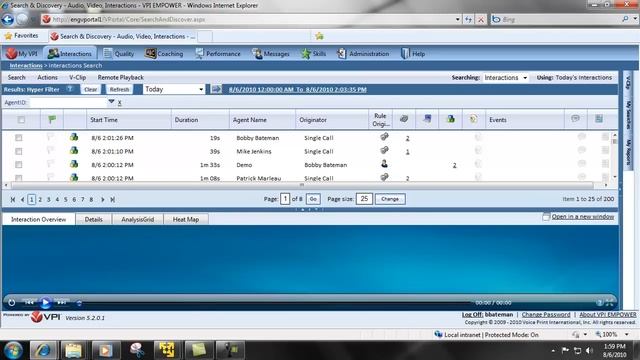Toggle the select-all header checkbox

[21, 120]
